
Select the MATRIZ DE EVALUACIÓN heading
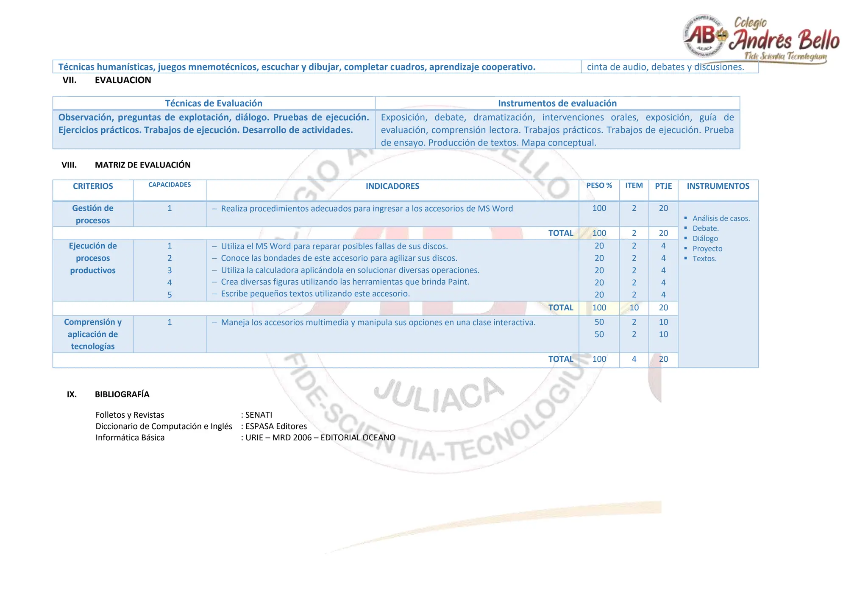coord(143,165)
